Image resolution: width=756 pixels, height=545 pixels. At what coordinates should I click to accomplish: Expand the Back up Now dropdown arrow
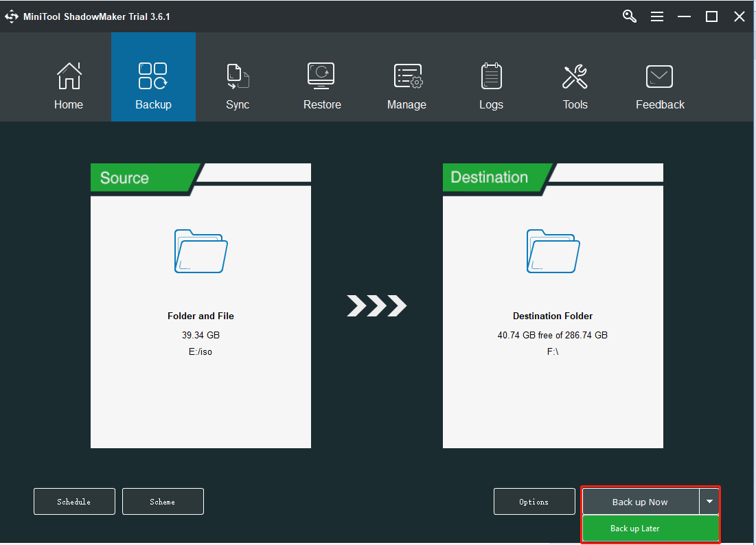click(x=709, y=502)
